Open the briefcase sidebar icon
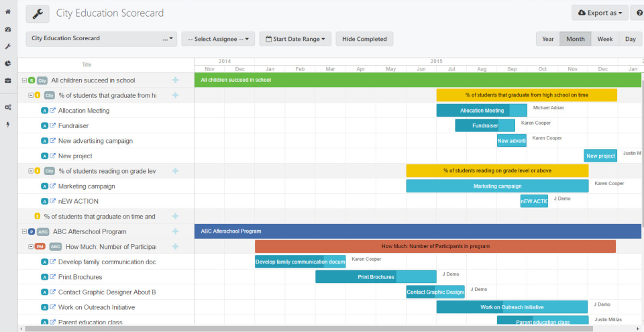 [8, 80]
